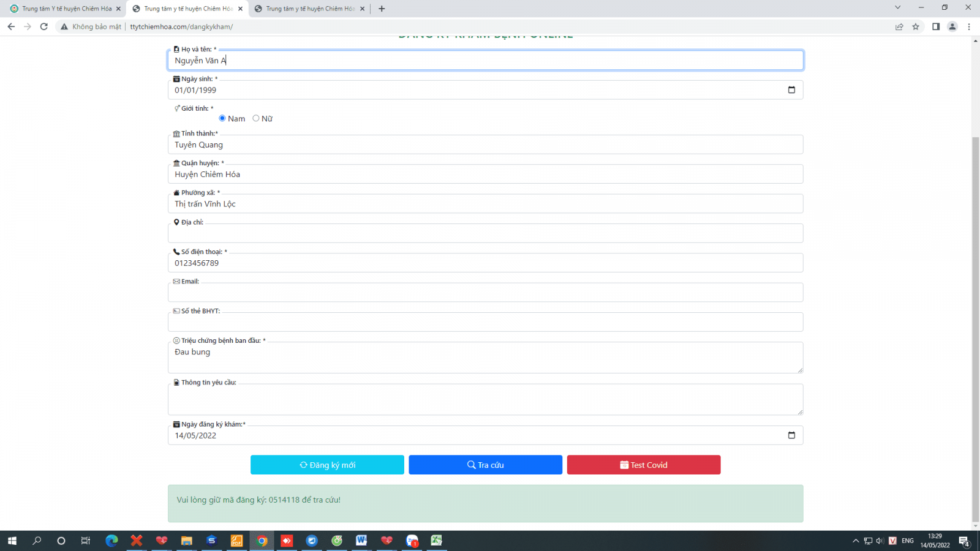
Task: Open the new tab with plus button
Action: coord(382,9)
